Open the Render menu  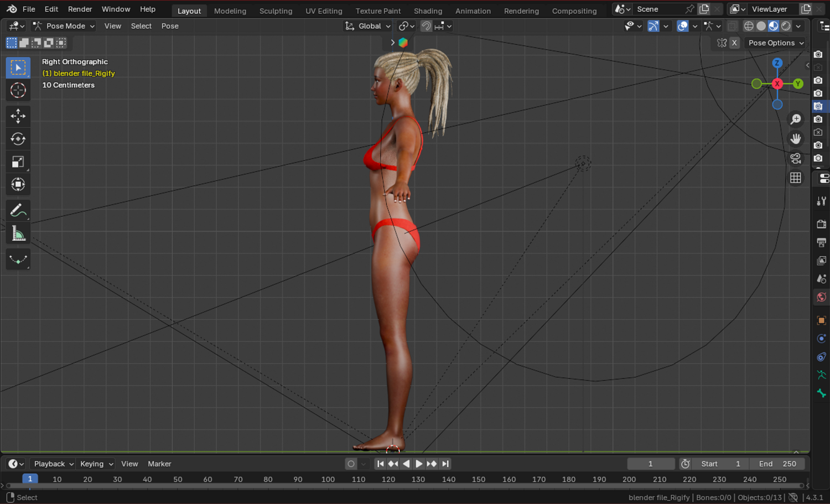pyautogui.click(x=80, y=9)
